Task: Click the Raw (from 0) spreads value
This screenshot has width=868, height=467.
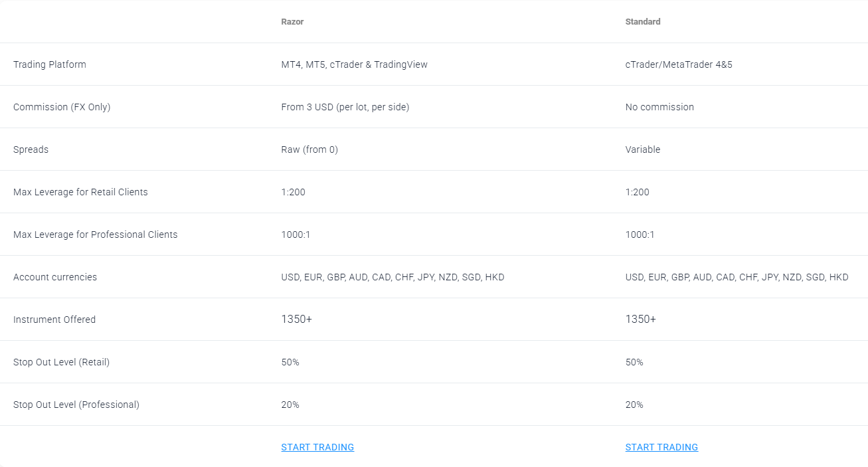Action: pos(309,149)
